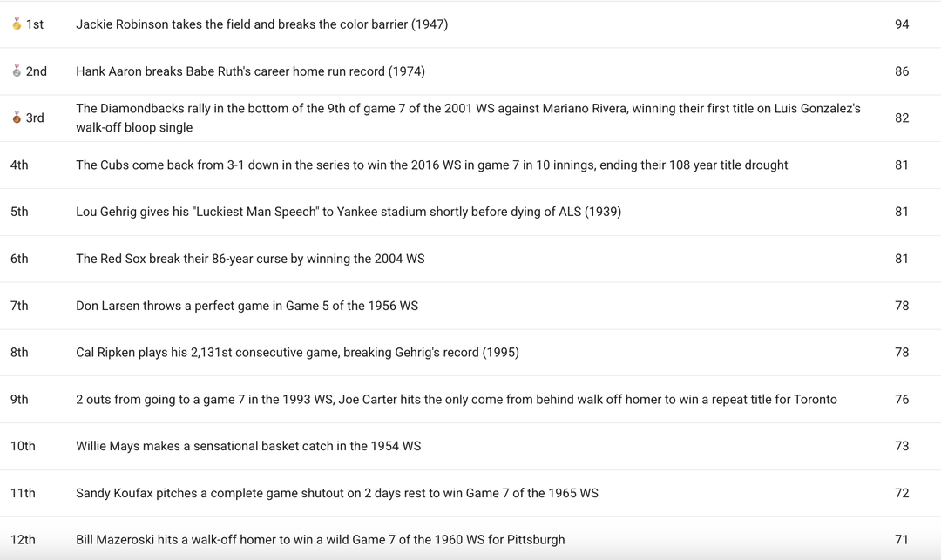
Task: Select the Diamondbacks 2001 WS rally description
Action: pyautogui.click(x=468, y=118)
